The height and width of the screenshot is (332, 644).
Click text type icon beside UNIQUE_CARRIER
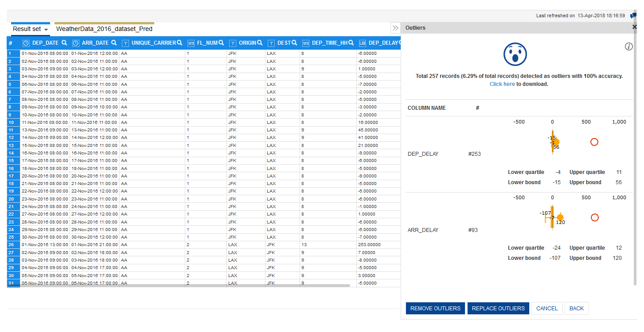click(125, 43)
